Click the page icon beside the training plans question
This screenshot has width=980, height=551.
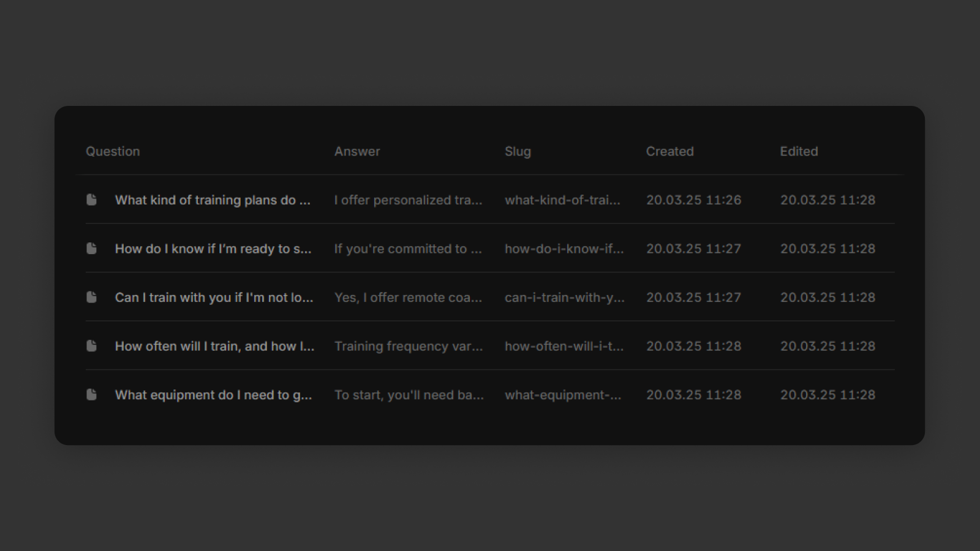click(91, 200)
